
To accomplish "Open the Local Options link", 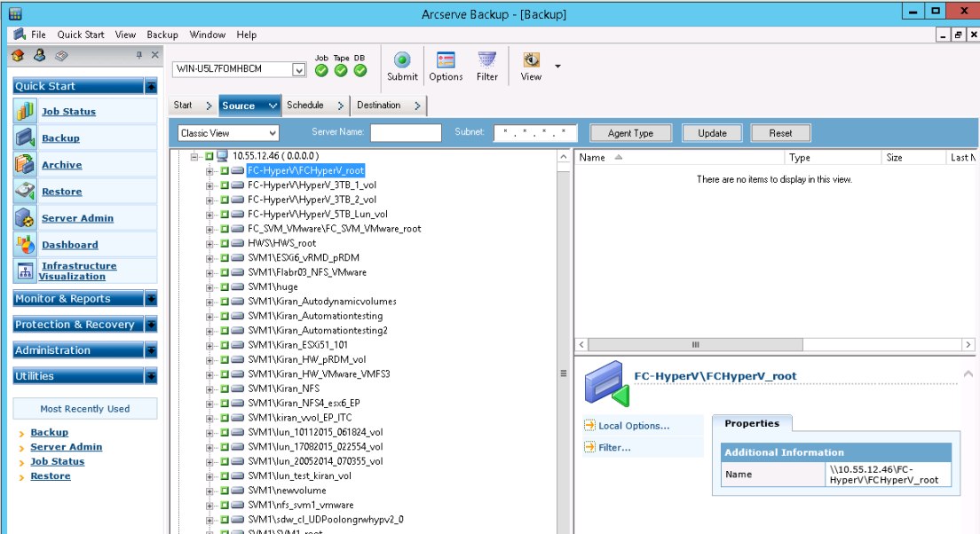I will coord(634,426).
